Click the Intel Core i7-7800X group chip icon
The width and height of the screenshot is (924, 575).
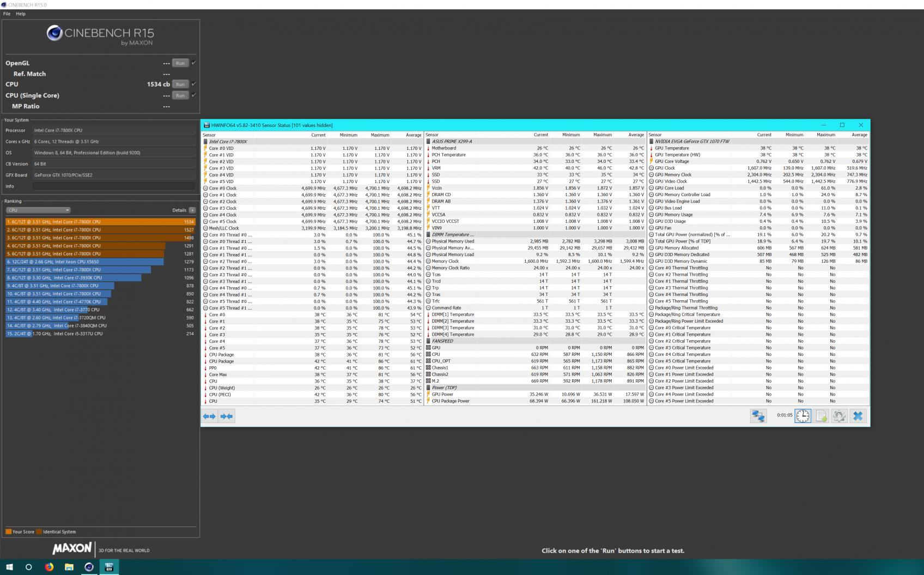205,142
